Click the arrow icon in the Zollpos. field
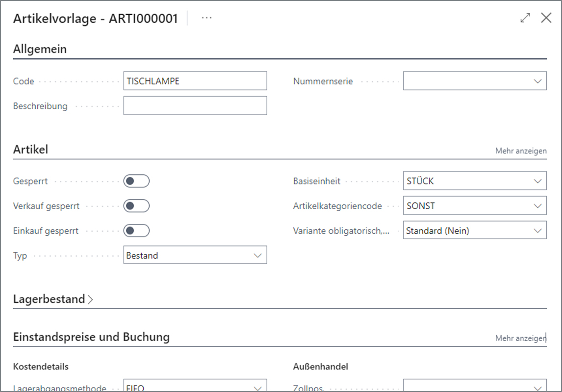 [x=537, y=388]
